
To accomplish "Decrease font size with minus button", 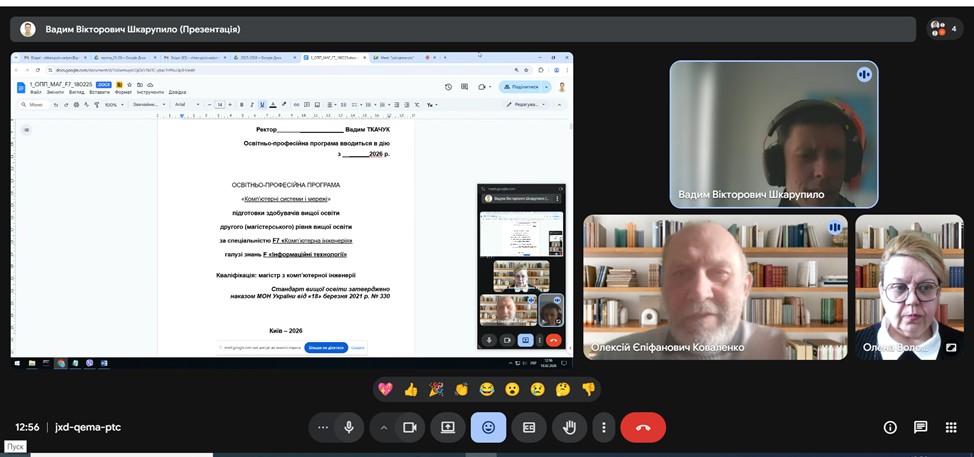I will point(209,104).
